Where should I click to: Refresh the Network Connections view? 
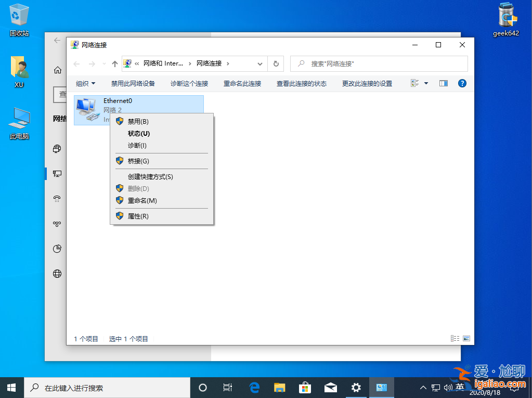pos(276,63)
